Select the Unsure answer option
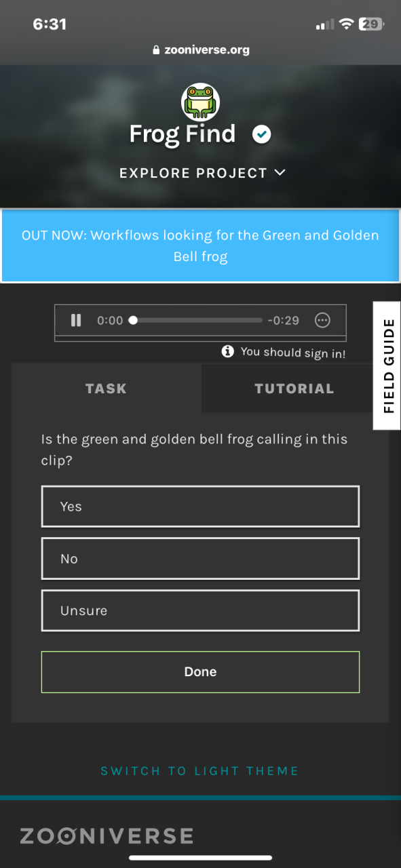The height and width of the screenshot is (868, 401). point(200,610)
